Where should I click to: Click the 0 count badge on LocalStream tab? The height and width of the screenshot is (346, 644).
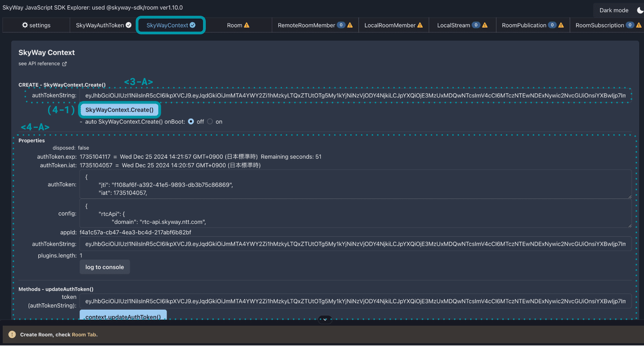pos(477,25)
